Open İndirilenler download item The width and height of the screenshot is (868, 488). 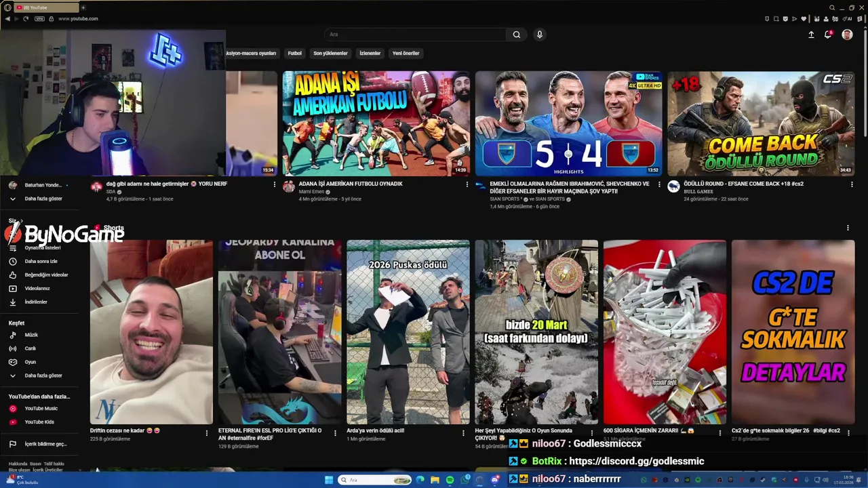pyautogui.click(x=39, y=302)
